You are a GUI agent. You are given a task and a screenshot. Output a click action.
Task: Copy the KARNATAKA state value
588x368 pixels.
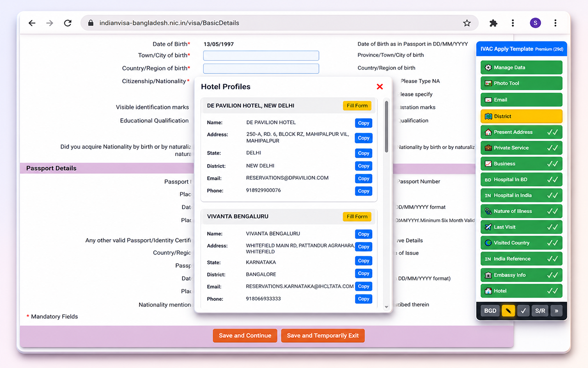[x=363, y=261]
